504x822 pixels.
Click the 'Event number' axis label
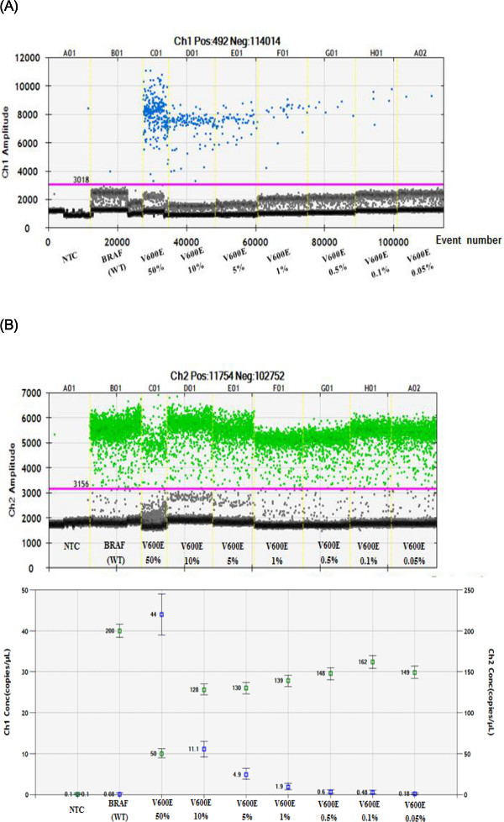(x=469, y=240)
